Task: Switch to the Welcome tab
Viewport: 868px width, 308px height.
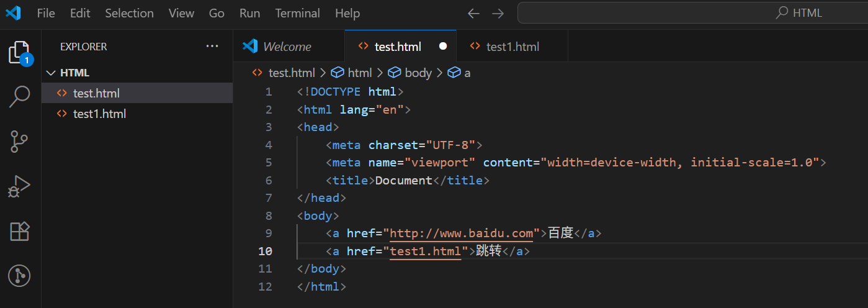Action: 289,47
